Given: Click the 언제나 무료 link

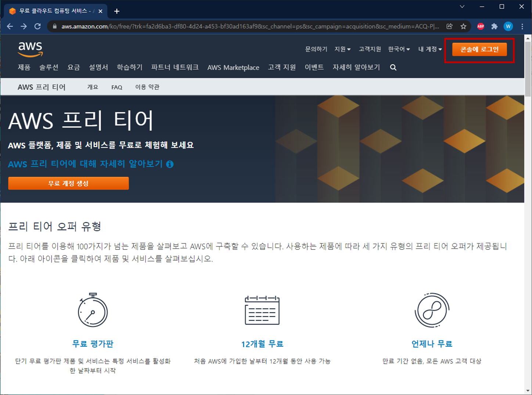Looking at the screenshot, I should coord(432,344).
